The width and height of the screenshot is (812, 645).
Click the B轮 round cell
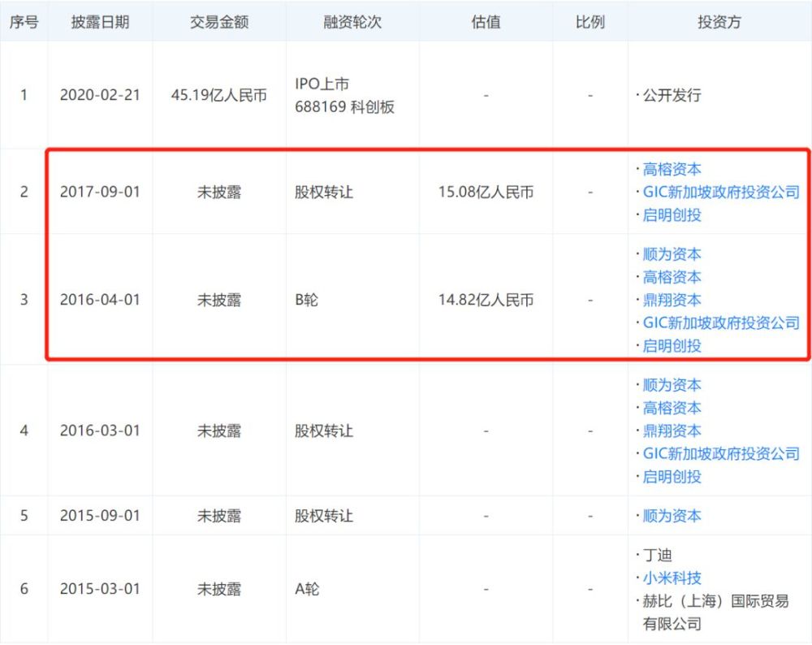[307, 300]
